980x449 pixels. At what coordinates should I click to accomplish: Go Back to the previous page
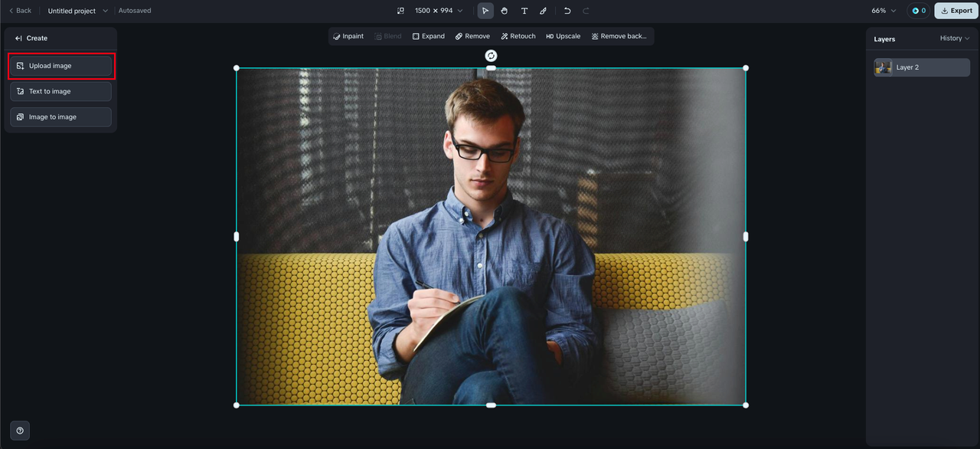(x=20, y=11)
